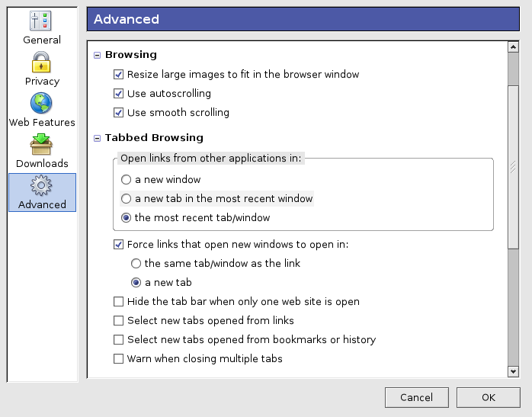
Task: Enable hiding tab bar for one site
Action: 118,302
